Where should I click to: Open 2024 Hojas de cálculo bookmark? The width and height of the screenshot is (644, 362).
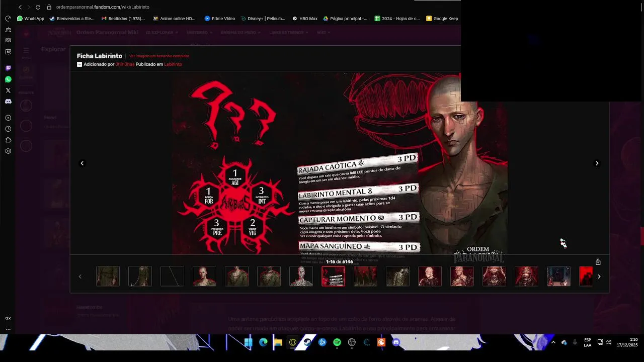click(397, 19)
